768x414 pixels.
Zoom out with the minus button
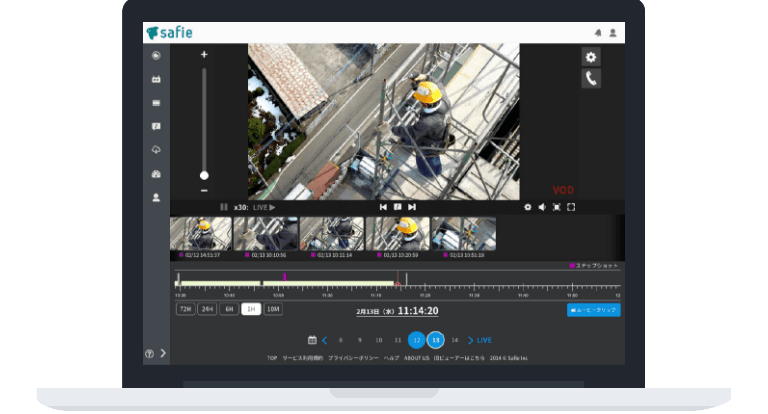pos(204,191)
